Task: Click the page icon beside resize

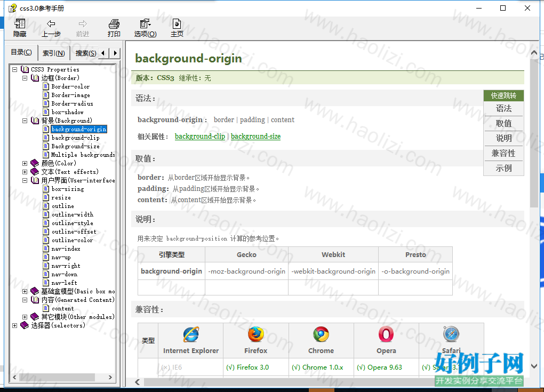Action: (x=46, y=197)
